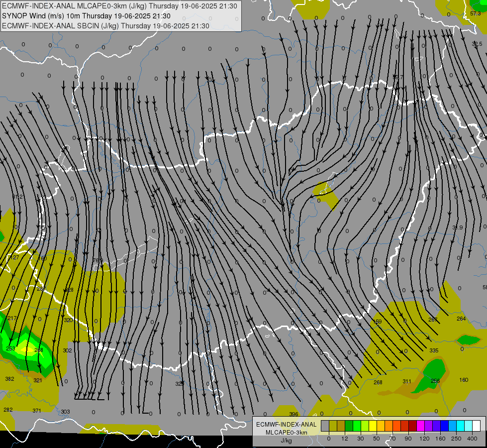Click the bright green legend swatch
487x448 pixels.
pos(357,426)
